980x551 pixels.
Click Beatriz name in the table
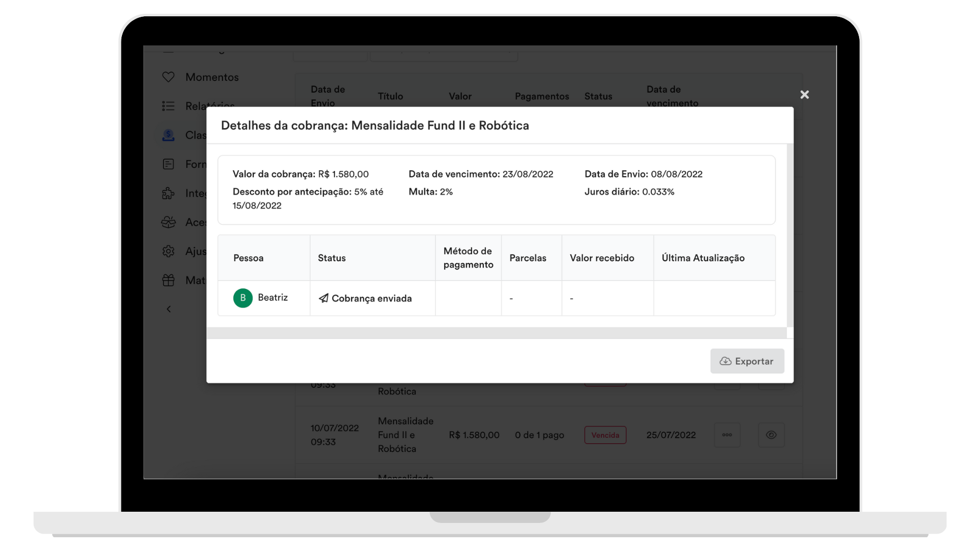coord(273,297)
